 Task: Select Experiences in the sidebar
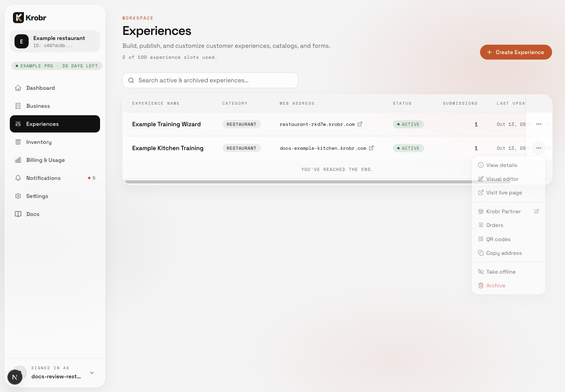tap(55, 124)
